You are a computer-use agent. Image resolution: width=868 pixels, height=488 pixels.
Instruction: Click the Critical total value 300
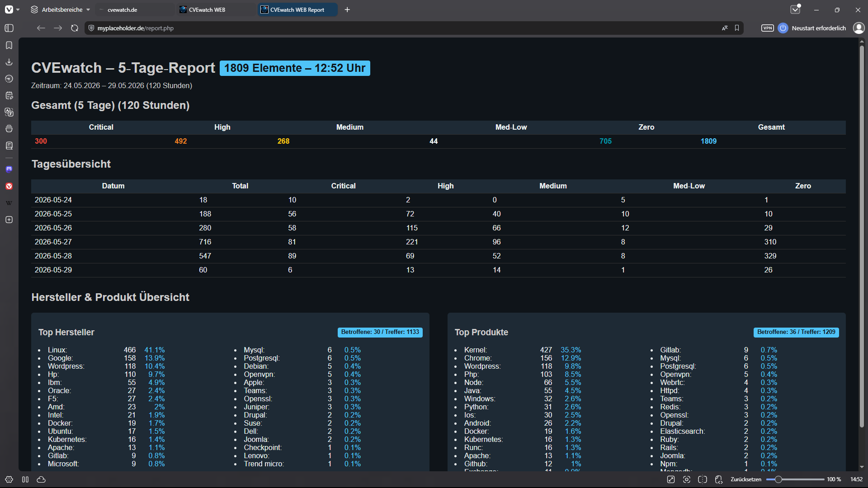pyautogui.click(x=41, y=141)
